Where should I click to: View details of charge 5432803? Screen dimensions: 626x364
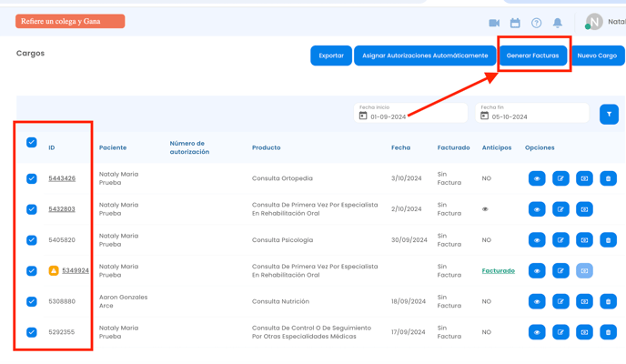537,209
